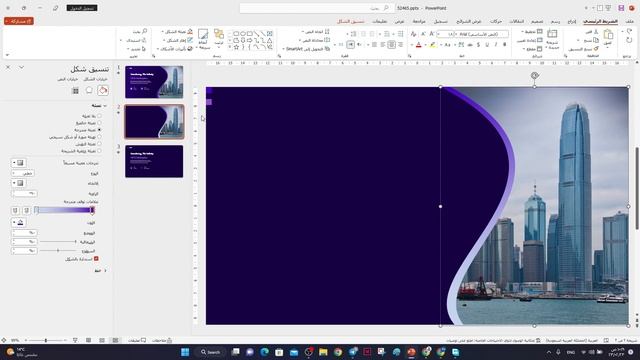Open the gradient stop Color dropdown
The image size is (640, 360).
[18, 222]
